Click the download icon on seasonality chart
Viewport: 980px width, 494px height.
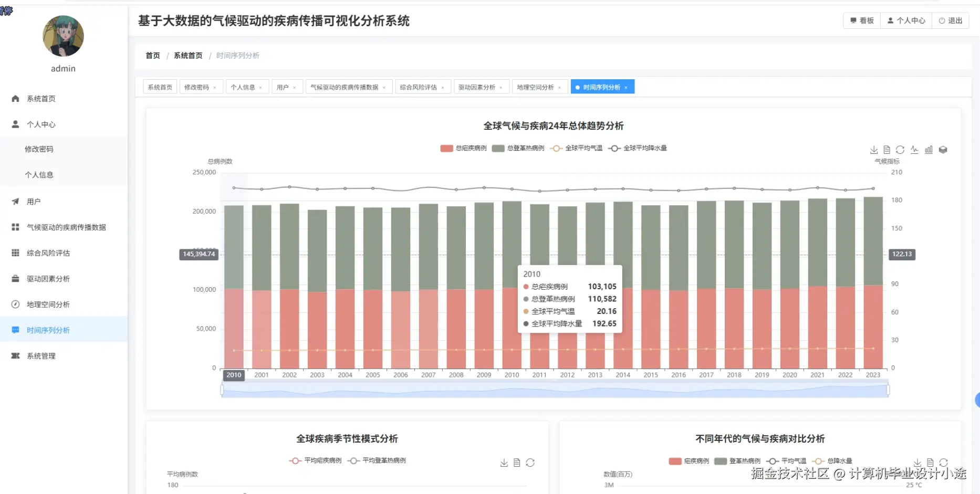coord(504,463)
